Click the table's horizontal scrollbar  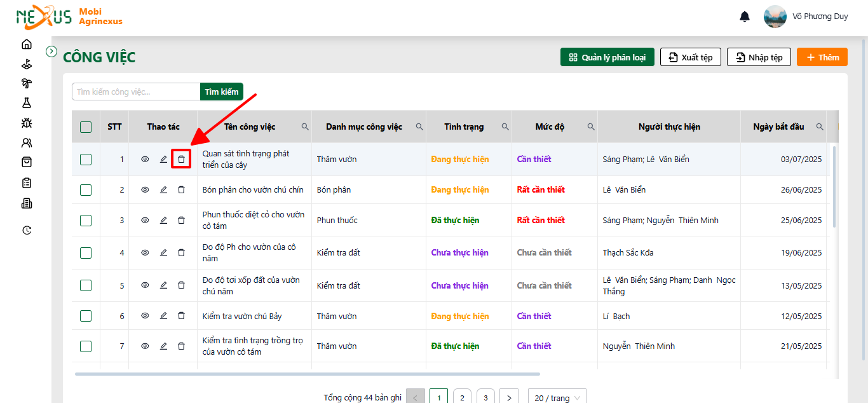click(x=307, y=374)
